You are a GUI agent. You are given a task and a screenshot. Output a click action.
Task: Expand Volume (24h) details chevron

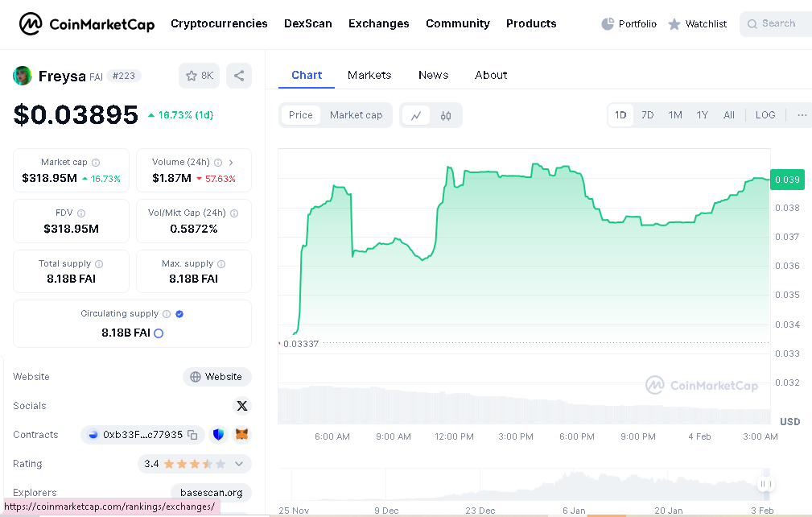click(231, 163)
